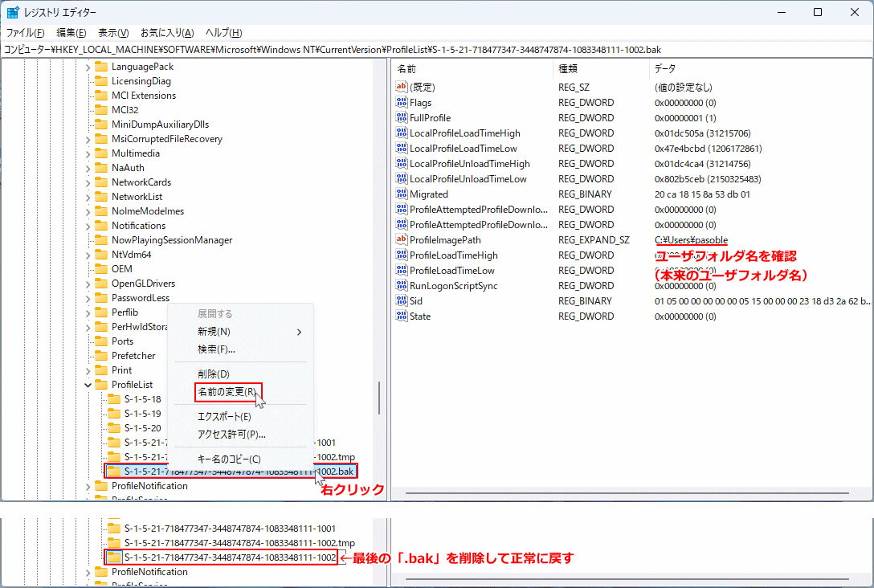This screenshot has height=588, width=874.
Task: Click the REG_DWORD icon beside Flags
Action: 402,102
